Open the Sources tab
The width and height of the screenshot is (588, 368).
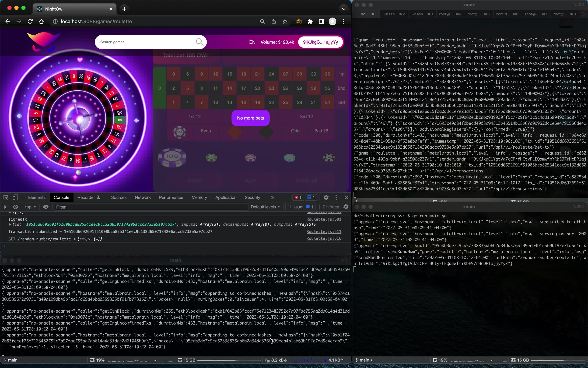(x=119, y=197)
